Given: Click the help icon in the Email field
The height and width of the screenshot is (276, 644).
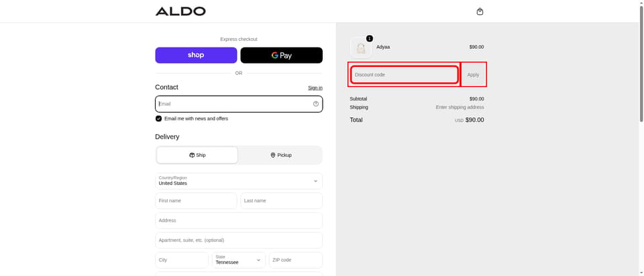Looking at the screenshot, I should coord(316,104).
